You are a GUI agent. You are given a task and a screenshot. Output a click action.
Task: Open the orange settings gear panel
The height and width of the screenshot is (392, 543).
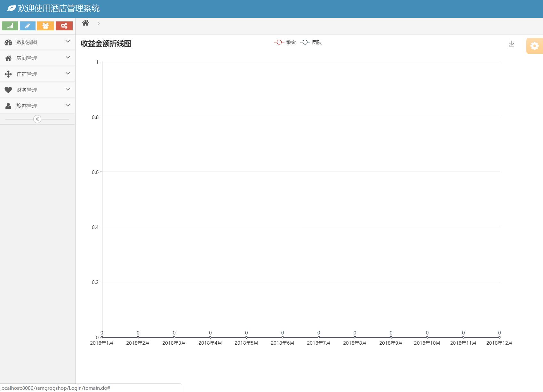[535, 46]
